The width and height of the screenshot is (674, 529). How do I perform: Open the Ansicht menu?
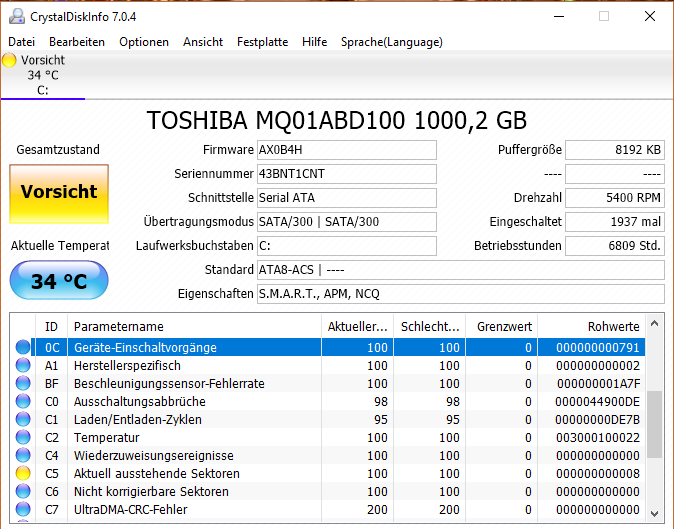pyautogui.click(x=203, y=42)
